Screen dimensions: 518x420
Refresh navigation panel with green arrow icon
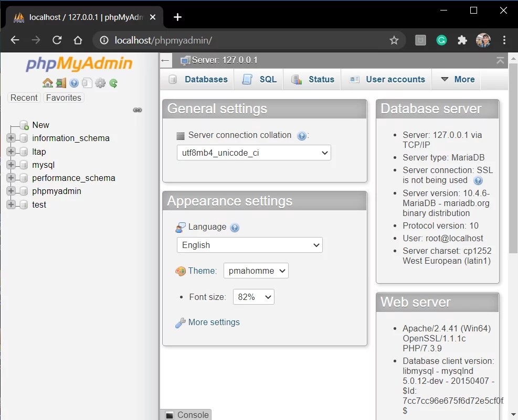pos(113,83)
